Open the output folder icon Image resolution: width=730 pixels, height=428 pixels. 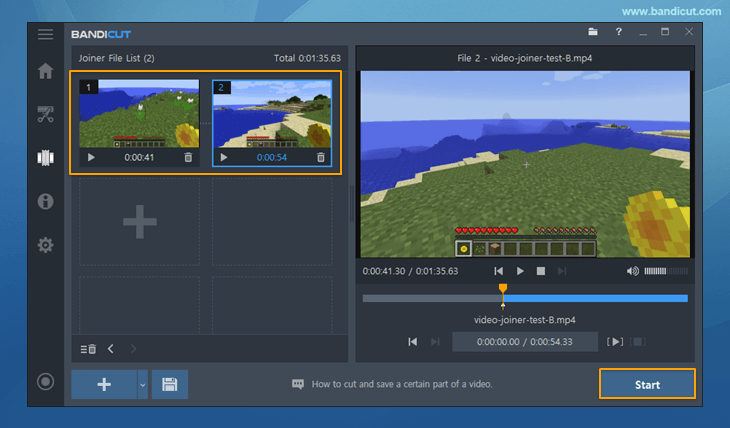click(593, 32)
